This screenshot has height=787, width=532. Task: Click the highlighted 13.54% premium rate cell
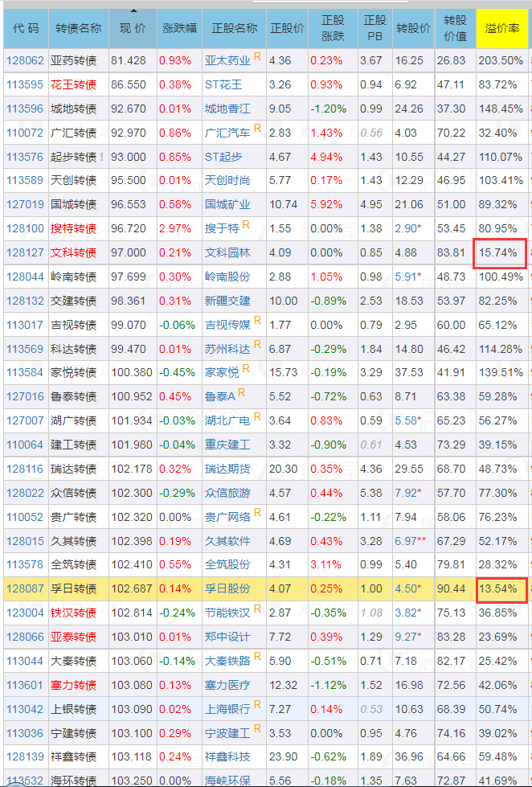tap(501, 588)
